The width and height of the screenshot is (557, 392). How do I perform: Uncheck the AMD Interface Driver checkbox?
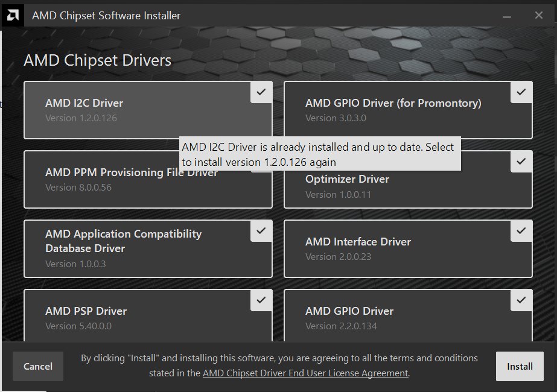(521, 231)
